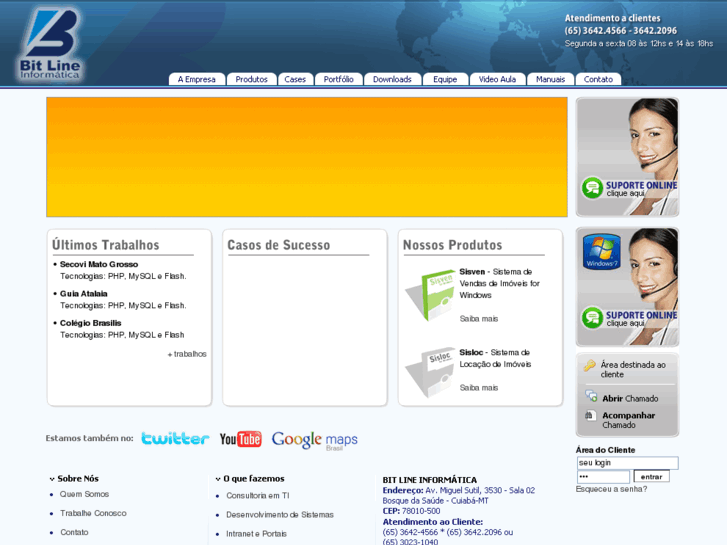
Task: Click the green chat bubble in the Windows 7 support banner
Action: point(592,318)
